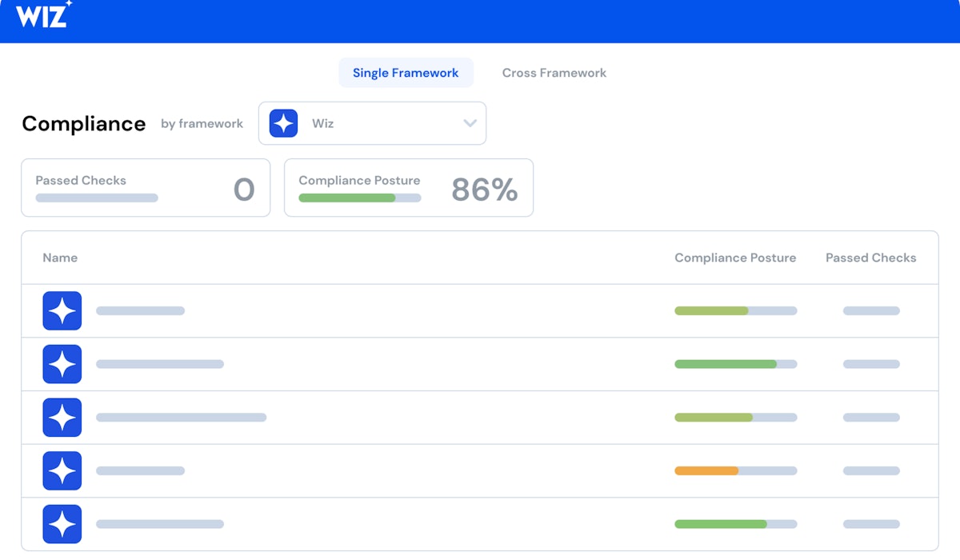Click the Wiz logo in the header

(43, 16)
